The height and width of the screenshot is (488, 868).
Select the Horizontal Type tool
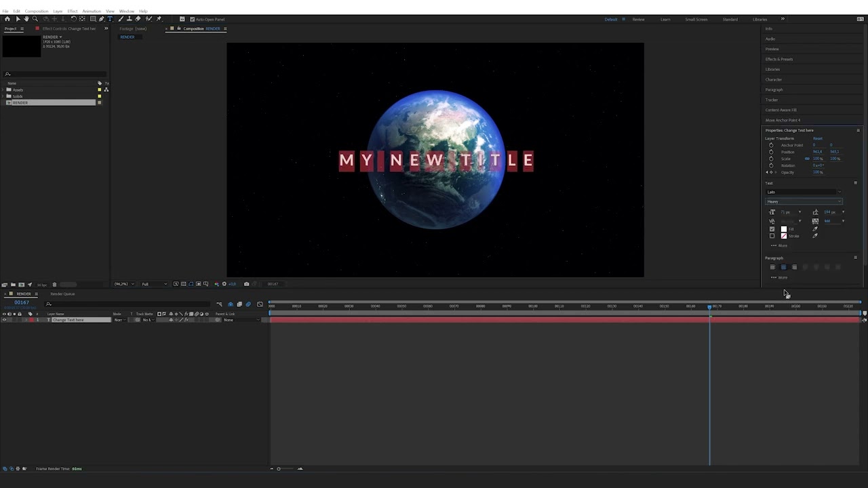(110, 19)
